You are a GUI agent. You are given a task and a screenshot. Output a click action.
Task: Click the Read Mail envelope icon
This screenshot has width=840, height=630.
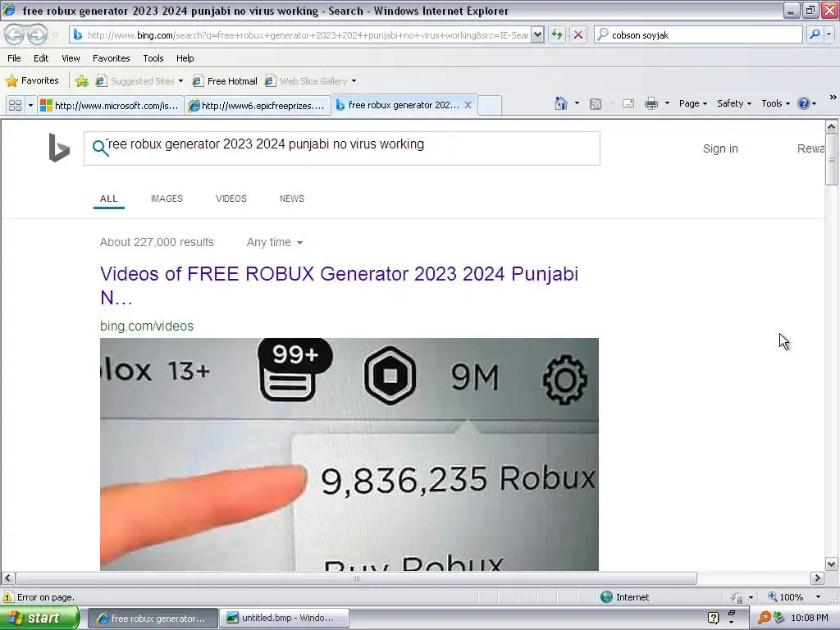click(x=628, y=103)
